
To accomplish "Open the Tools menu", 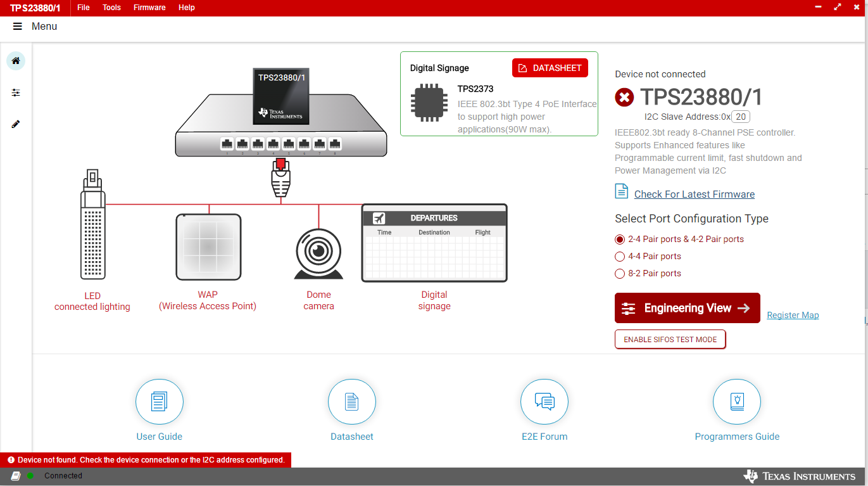I will click(x=111, y=8).
